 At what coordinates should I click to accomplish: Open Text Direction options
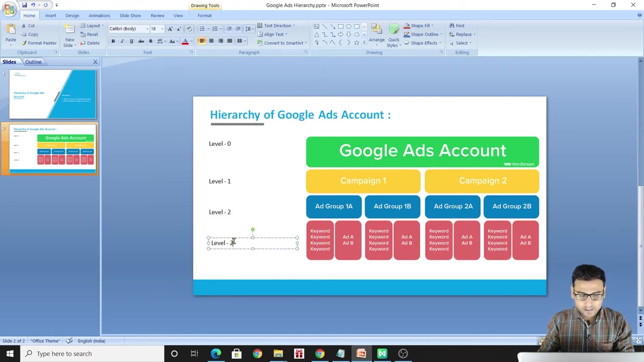click(x=276, y=26)
